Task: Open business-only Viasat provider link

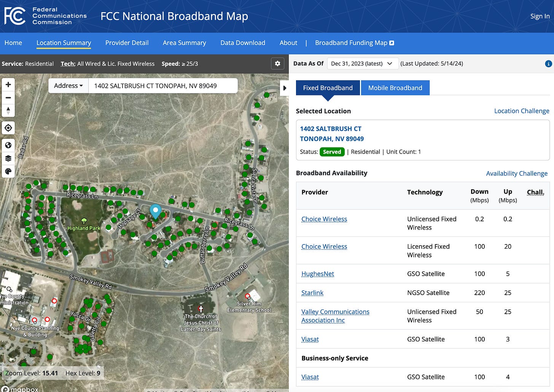Action: [x=310, y=377]
